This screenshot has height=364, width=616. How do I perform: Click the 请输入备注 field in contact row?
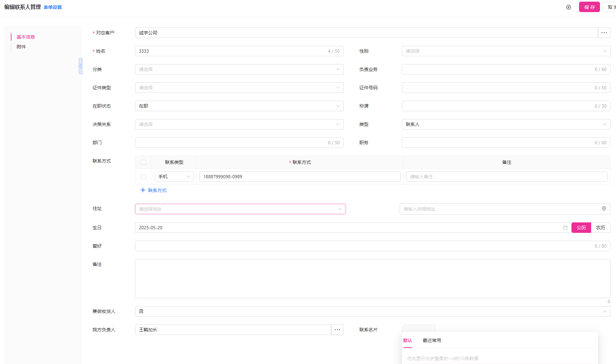click(507, 177)
